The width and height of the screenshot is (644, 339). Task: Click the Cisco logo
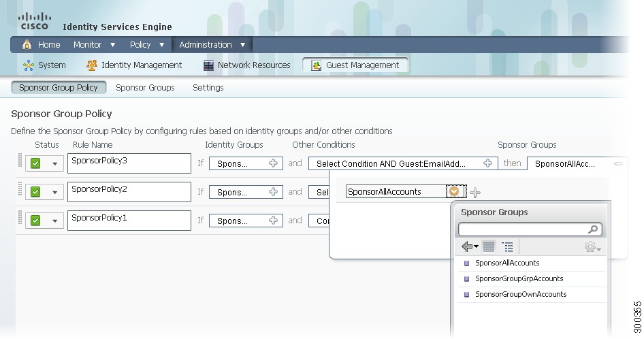coord(35,21)
